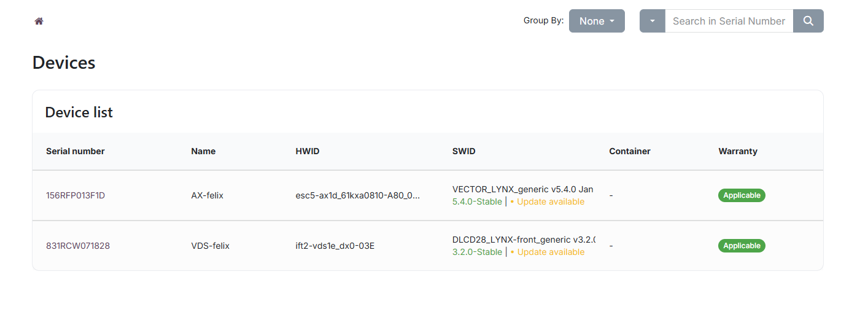Open the Group By None dropdown

[596, 21]
